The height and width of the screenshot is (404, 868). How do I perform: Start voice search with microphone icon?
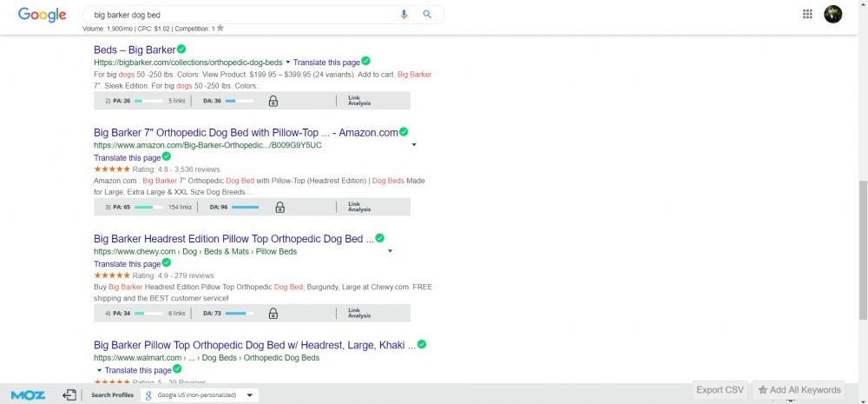tap(404, 15)
